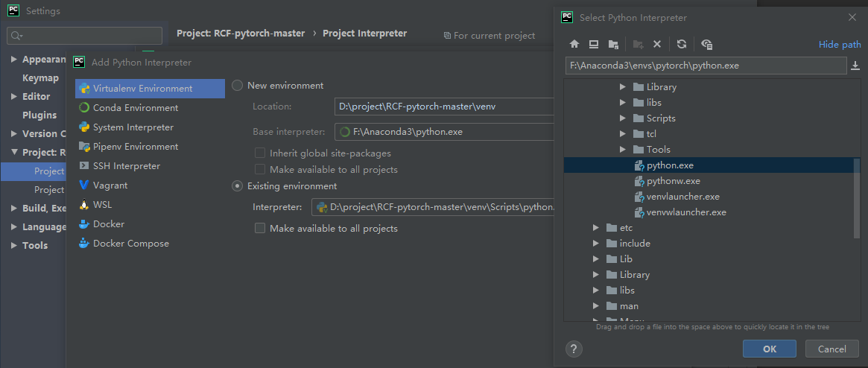
Task: Toggle show hidden files and directories icon
Action: 707,45
